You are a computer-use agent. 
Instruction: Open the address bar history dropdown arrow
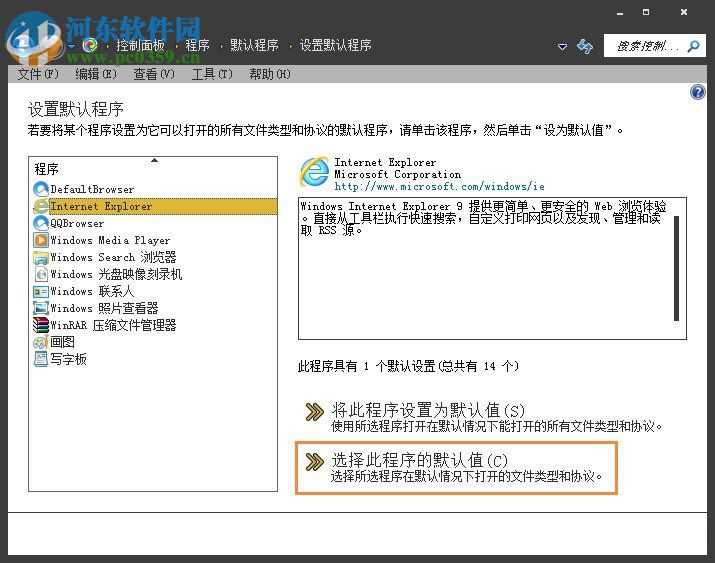(x=562, y=46)
